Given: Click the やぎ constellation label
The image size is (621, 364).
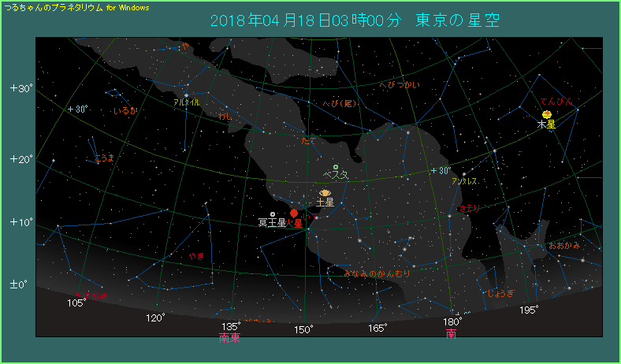Looking at the screenshot, I should pos(196,256).
